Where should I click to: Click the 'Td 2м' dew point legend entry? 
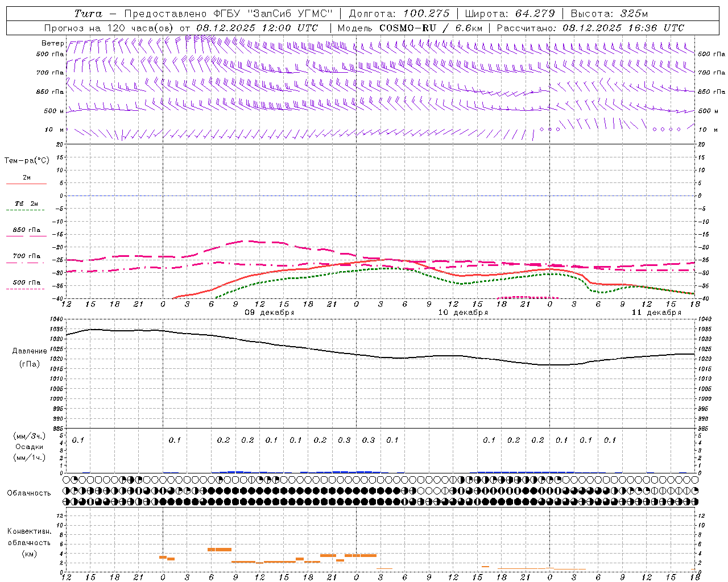pyautogui.click(x=27, y=203)
